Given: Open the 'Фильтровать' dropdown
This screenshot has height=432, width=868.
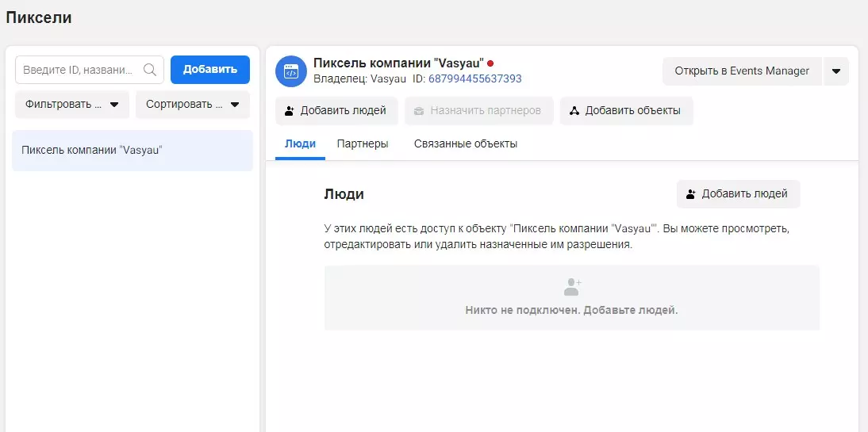Looking at the screenshot, I should click(72, 105).
